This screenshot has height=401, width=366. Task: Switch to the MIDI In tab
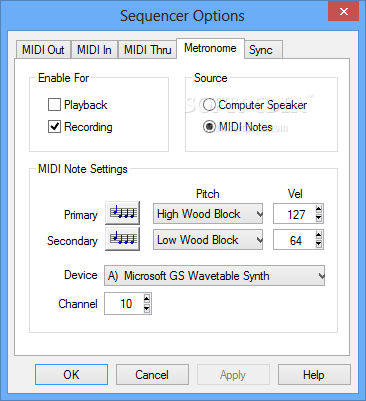94,50
